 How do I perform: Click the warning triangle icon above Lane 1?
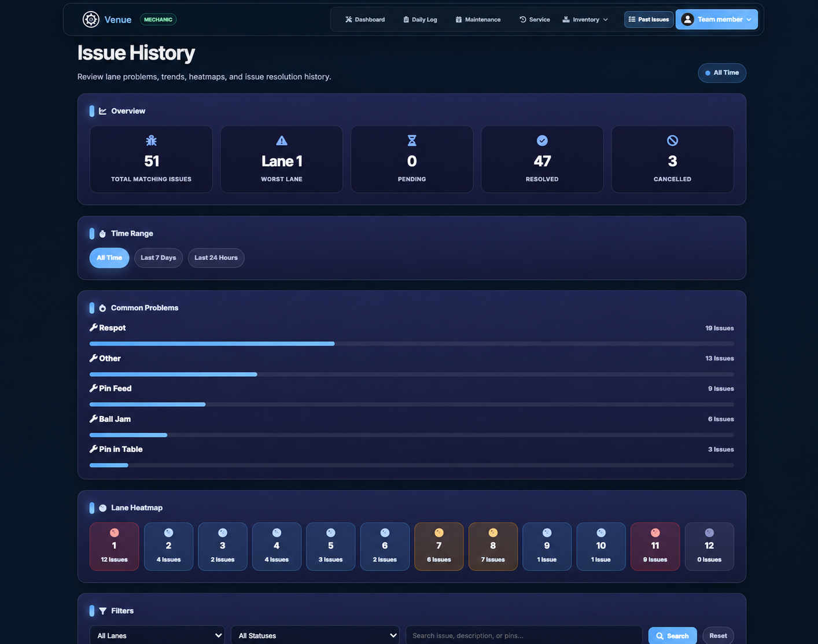pyautogui.click(x=282, y=141)
